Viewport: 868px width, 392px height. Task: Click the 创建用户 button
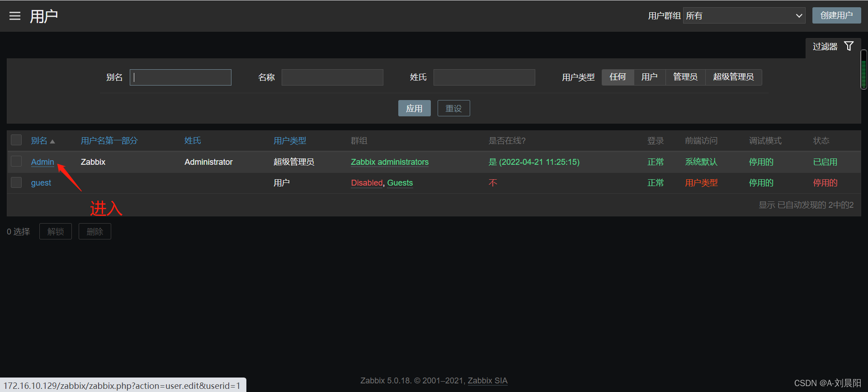836,15
